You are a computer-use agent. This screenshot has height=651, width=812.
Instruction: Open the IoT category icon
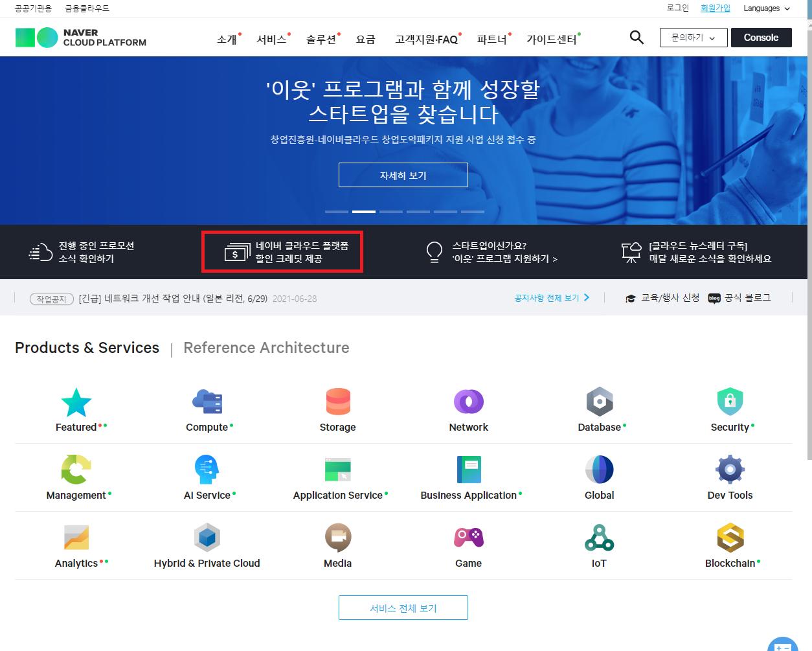click(600, 538)
